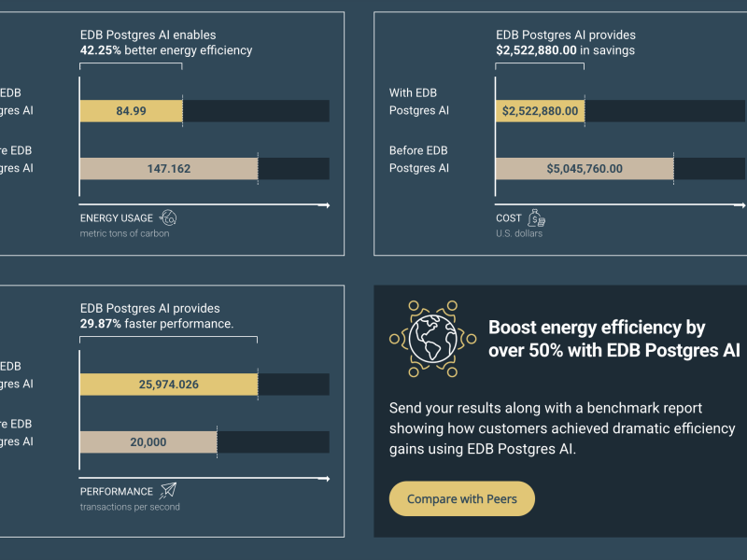Select the tan 147.162 energy bar
The width and height of the screenshot is (747, 560).
[168, 169]
